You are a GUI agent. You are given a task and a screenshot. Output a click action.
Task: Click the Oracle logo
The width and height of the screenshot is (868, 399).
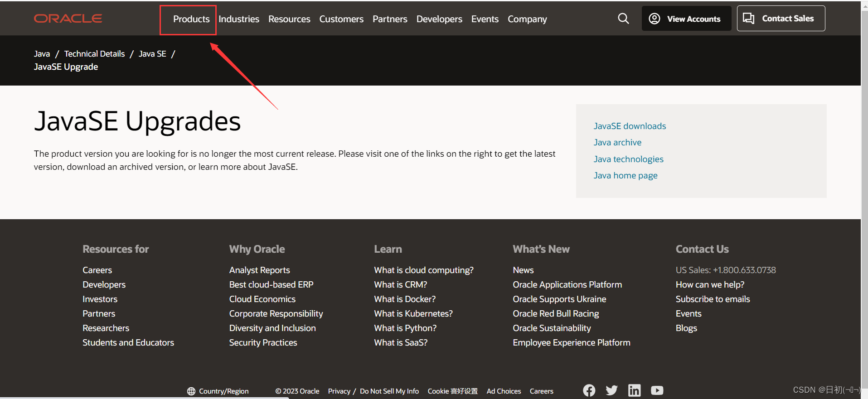click(68, 19)
